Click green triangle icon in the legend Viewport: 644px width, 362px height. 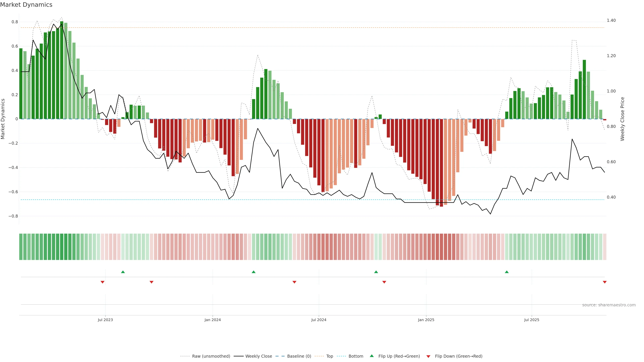[x=372, y=356]
